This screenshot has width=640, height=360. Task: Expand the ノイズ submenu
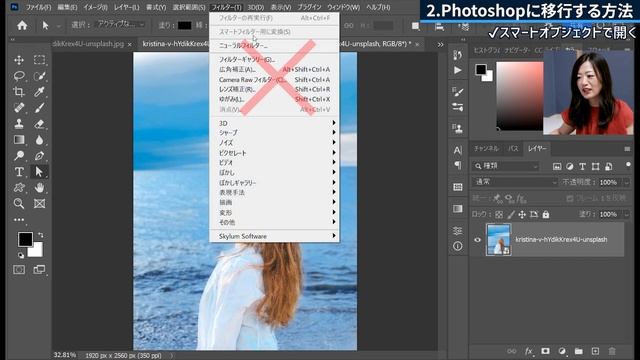point(274,143)
